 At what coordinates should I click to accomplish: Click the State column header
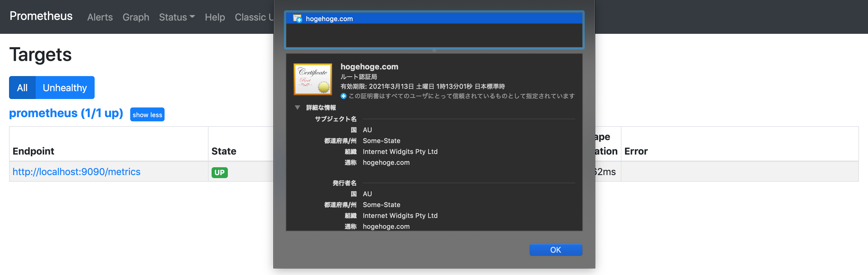pos(224,151)
